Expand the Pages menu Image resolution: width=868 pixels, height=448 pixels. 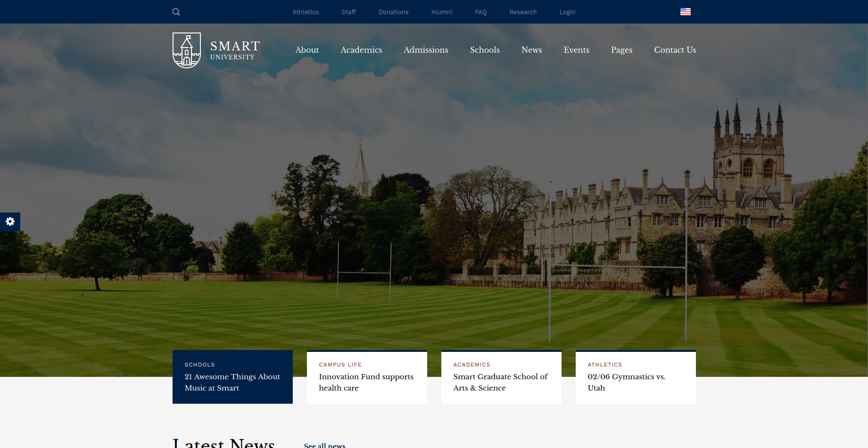[621, 50]
